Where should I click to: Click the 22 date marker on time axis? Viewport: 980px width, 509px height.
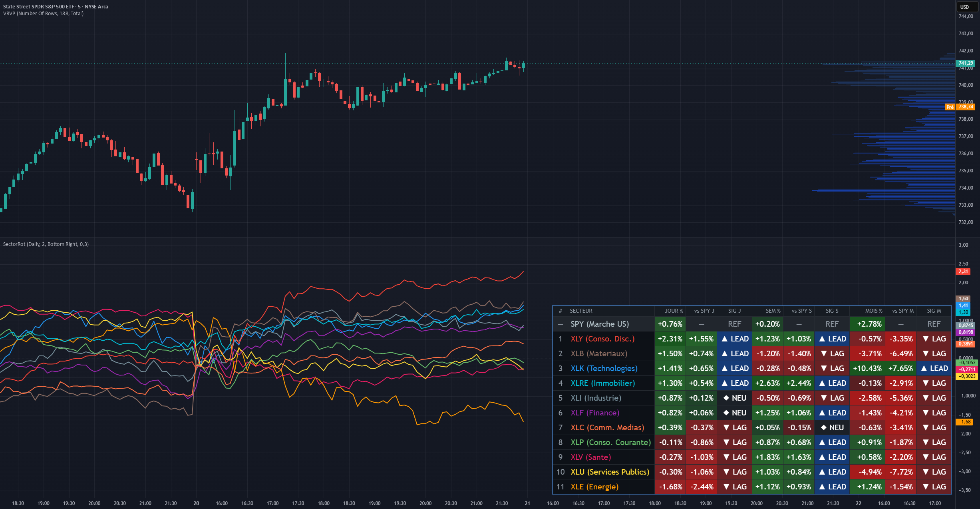(858, 503)
